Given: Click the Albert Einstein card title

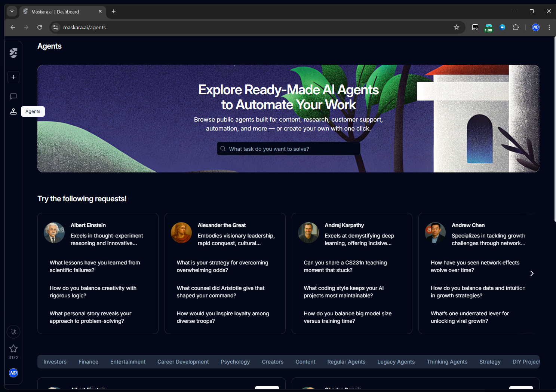Looking at the screenshot, I should (x=88, y=225).
